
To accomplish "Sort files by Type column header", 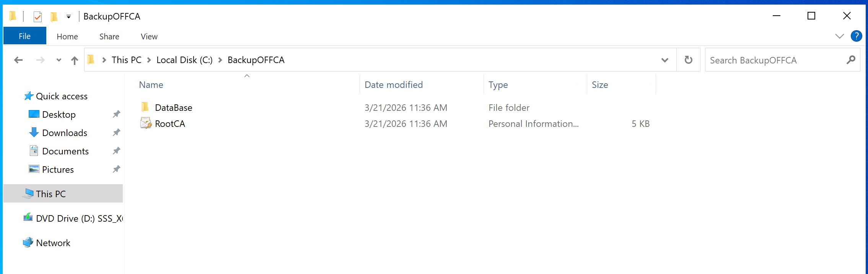I will 498,85.
